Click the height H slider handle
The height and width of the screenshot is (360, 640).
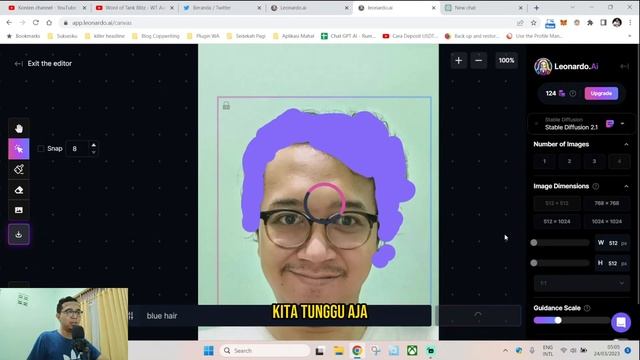[x=534, y=263]
